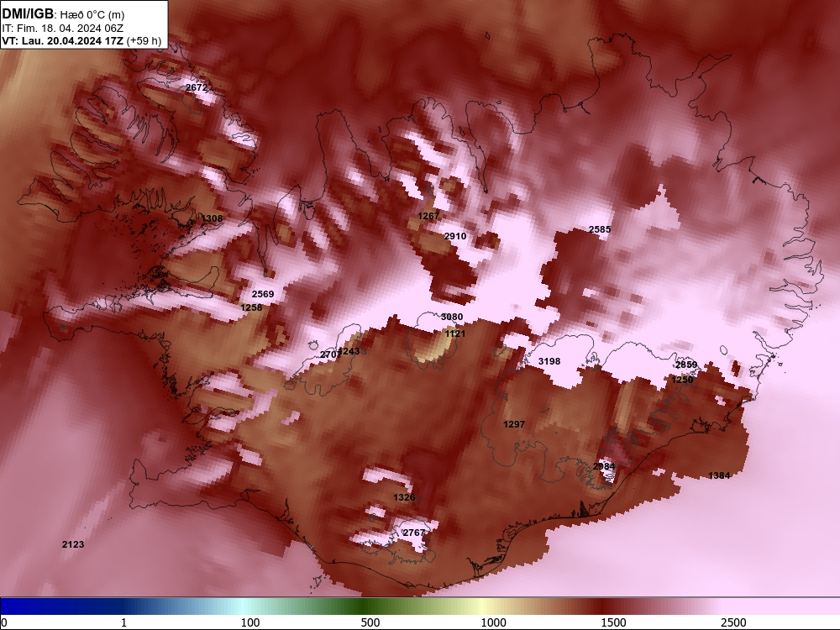Select the 2910 height label
Viewport: 840px width, 630px height.
[455, 236]
